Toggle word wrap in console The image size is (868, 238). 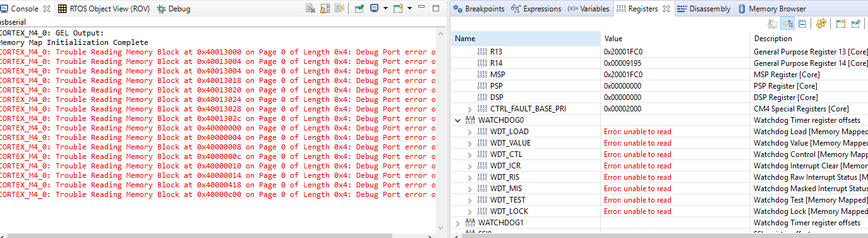[340, 8]
